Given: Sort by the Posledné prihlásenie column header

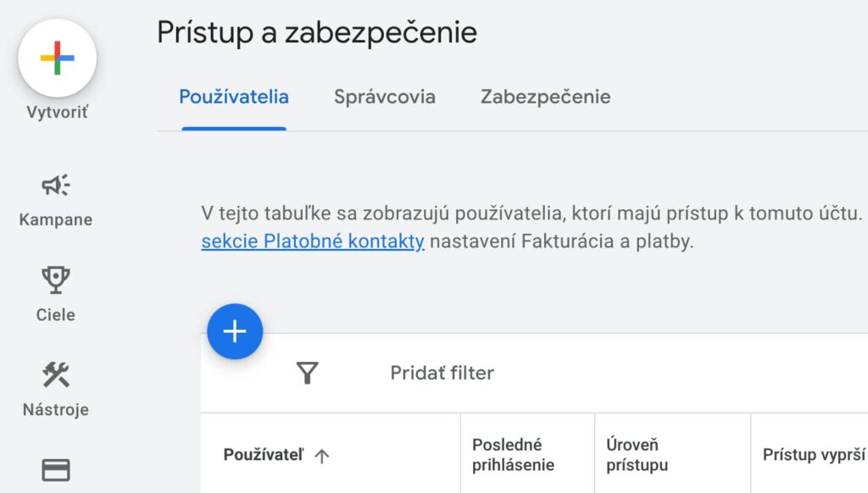Looking at the screenshot, I should click(513, 455).
